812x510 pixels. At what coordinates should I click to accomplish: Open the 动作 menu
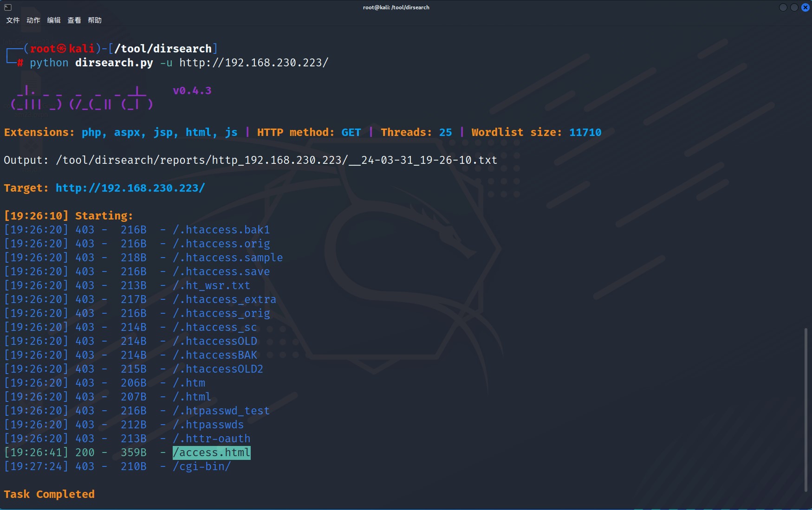pos(33,20)
